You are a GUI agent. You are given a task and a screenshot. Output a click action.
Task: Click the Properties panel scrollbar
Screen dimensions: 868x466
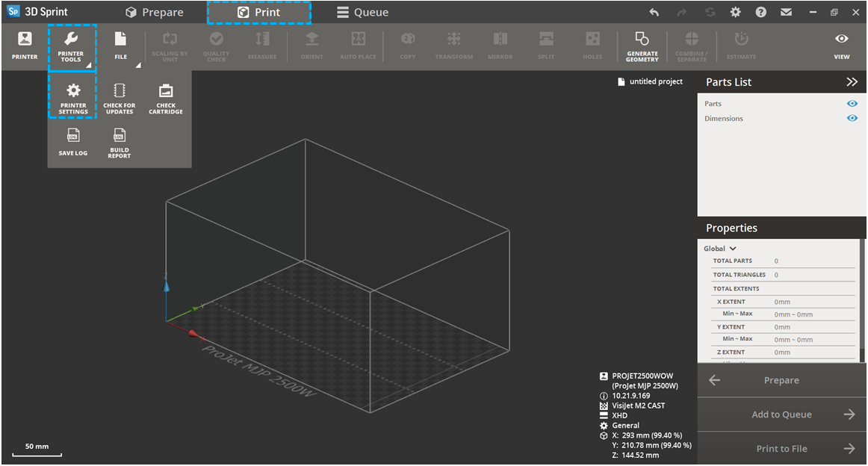pos(863,299)
